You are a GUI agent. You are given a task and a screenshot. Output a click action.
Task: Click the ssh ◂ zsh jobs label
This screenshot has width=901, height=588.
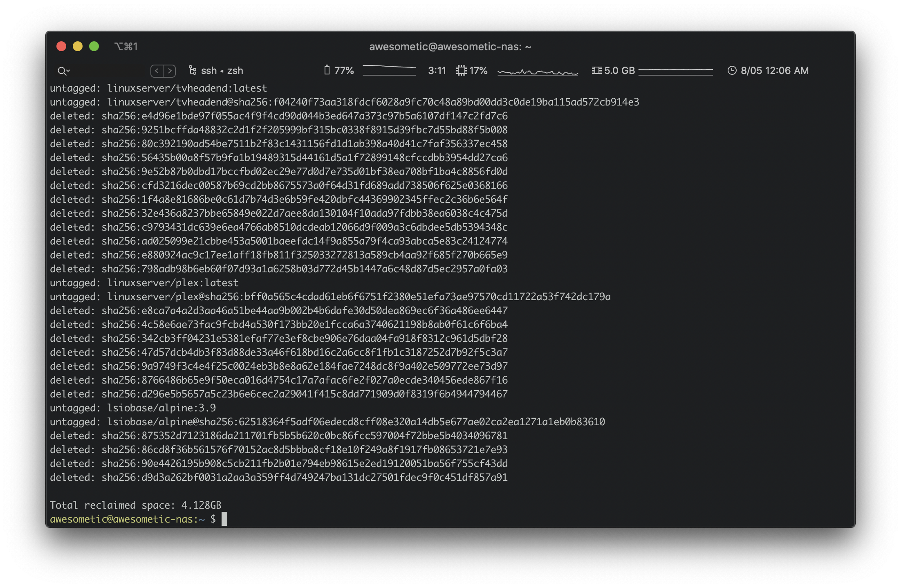pyautogui.click(x=222, y=71)
